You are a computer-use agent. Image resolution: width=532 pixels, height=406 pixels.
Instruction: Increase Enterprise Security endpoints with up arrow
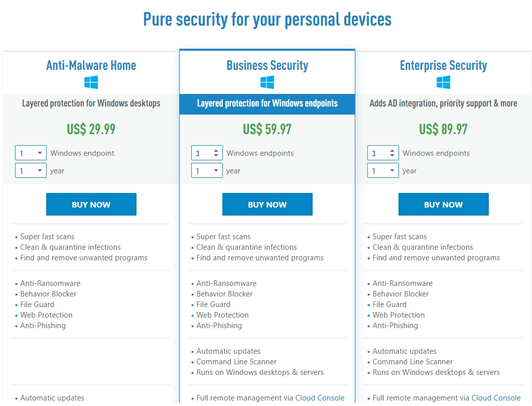point(392,151)
